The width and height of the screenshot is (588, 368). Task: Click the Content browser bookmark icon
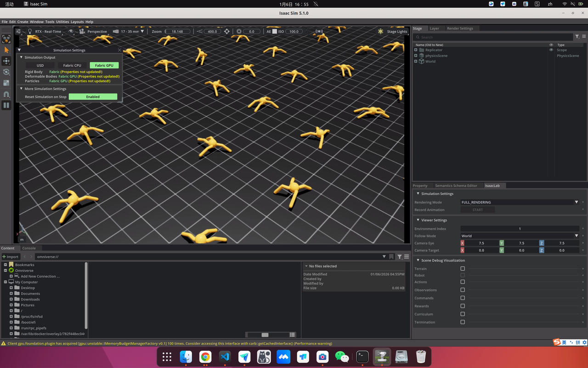pyautogui.click(x=391, y=257)
